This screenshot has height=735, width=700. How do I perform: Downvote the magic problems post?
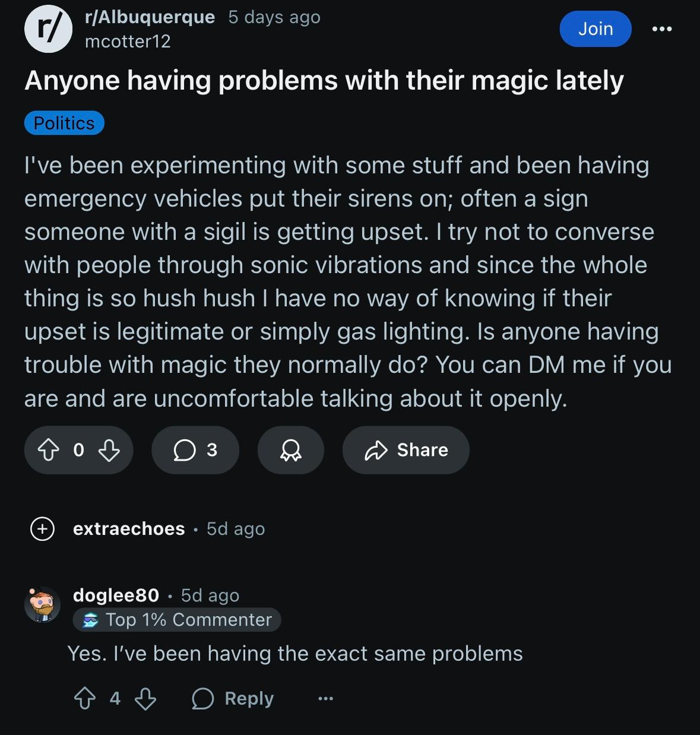pyautogui.click(x=109, y=450)
